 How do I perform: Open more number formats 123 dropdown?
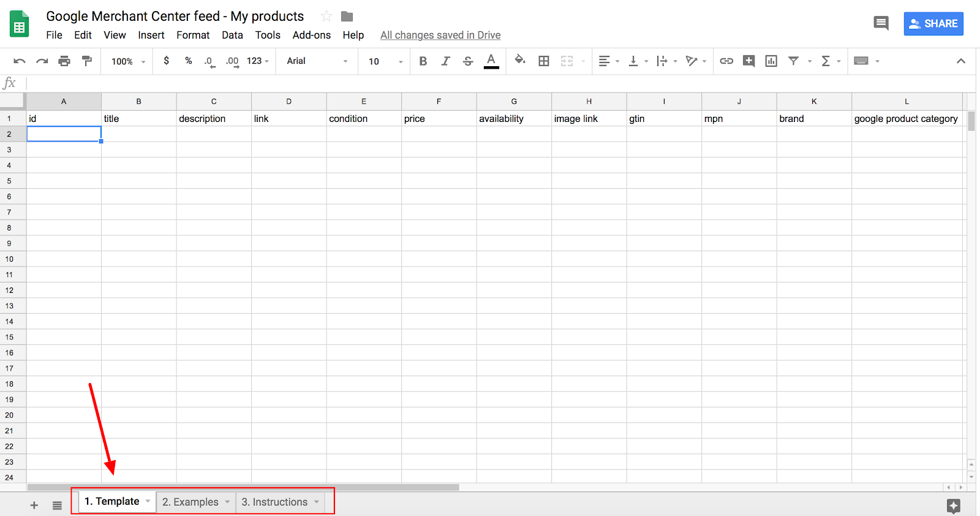pyautogui.click(x=258, y=61)
